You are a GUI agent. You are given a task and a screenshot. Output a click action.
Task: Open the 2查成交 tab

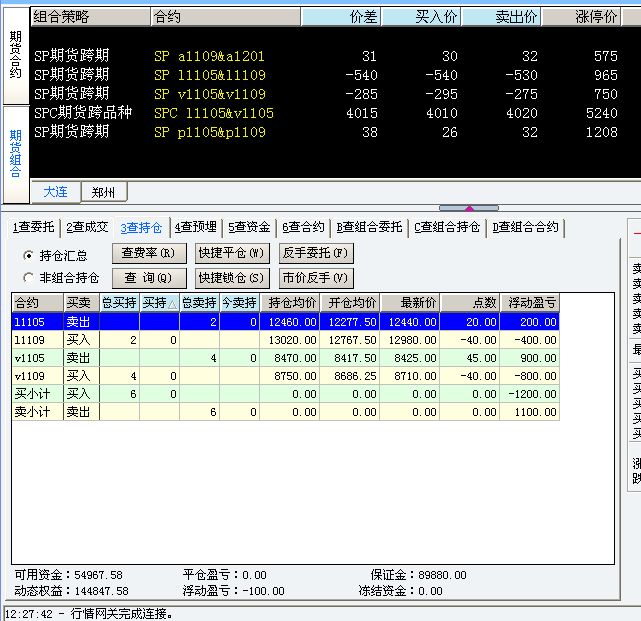coord(87,227)
